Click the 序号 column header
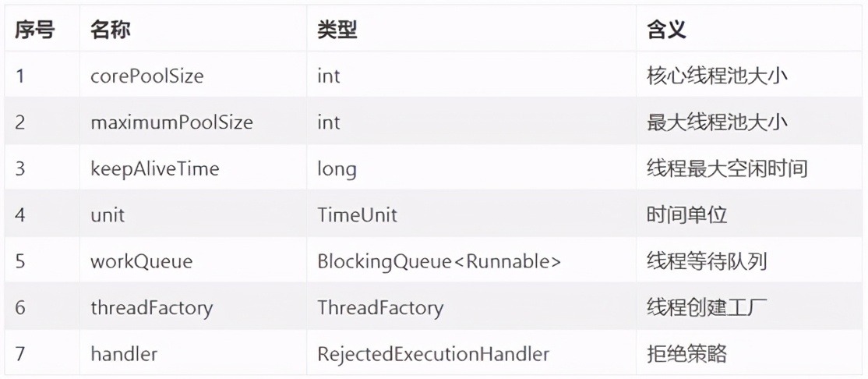 (34, 30)
